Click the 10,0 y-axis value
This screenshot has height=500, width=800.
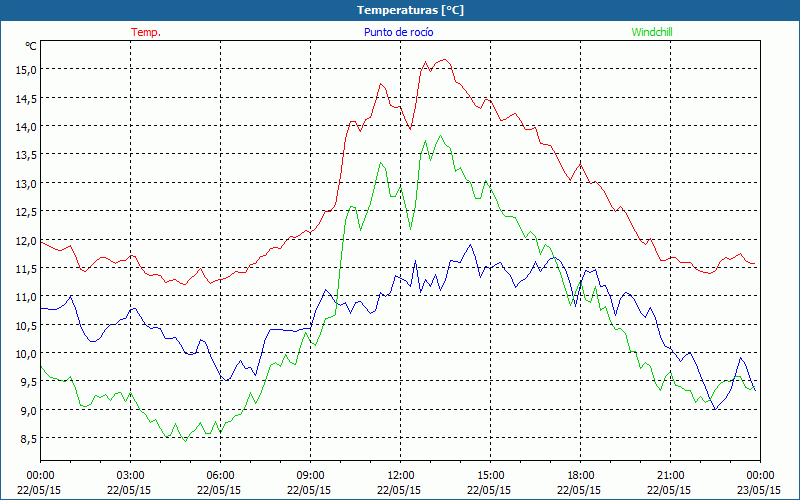point(26,354)
